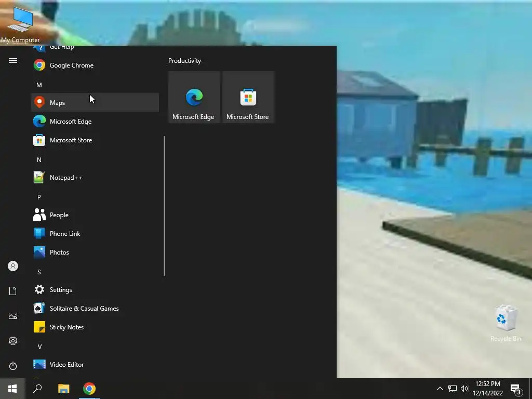
Task: Open Settings from the app list
Action: [95, 290]
